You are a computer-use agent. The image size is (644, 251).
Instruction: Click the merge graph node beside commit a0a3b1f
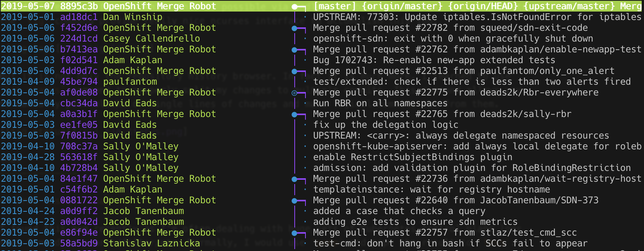tap(294, 114)
